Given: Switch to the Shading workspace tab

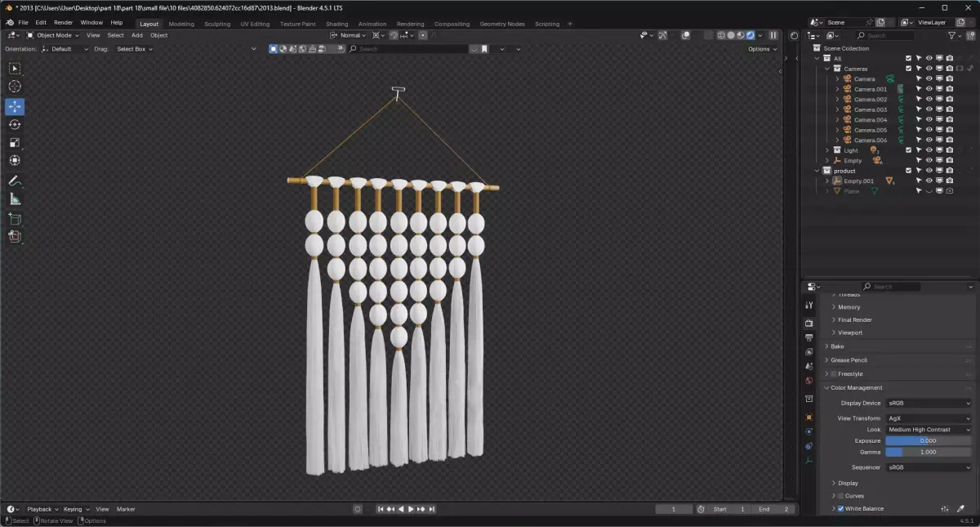Looking at the screenshot, I should coord(336,24).
